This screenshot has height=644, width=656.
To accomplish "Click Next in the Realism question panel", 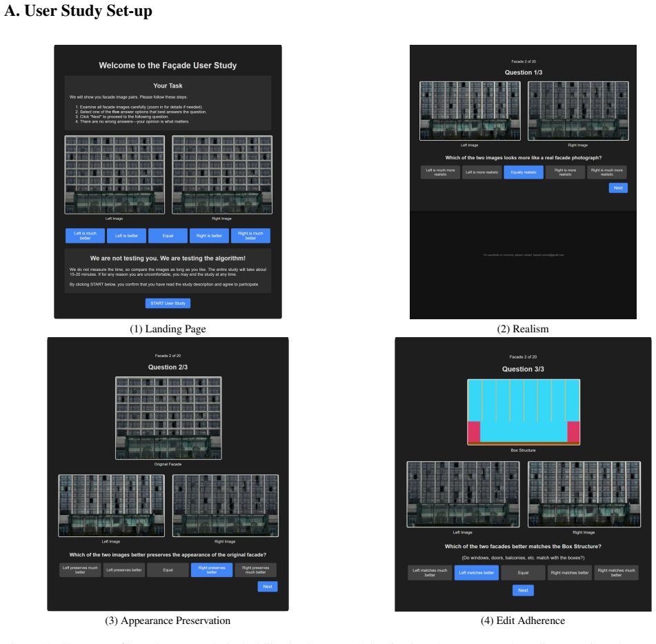I will (x=618, y=188).
